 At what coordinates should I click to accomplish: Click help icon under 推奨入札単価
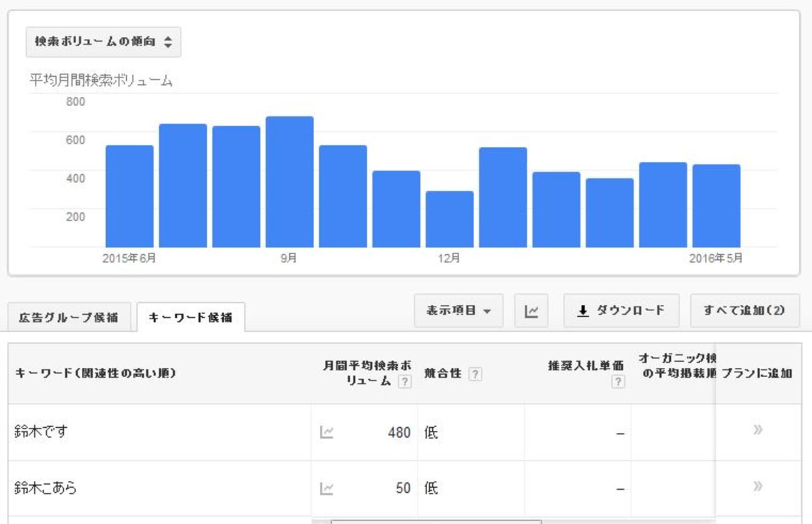(x=618, y=382)
